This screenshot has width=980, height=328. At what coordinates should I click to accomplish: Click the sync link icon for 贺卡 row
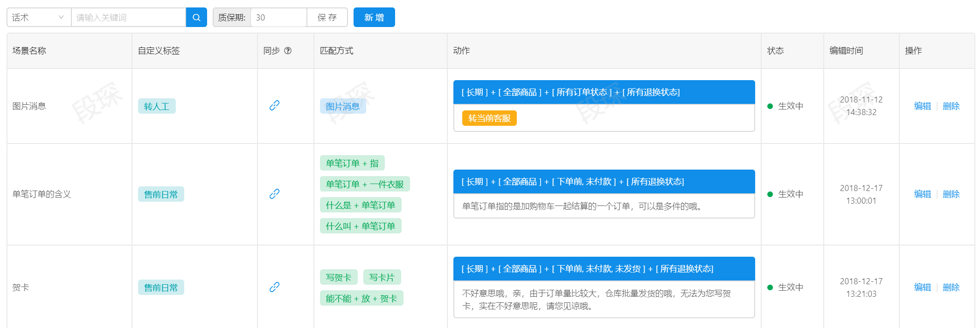pyautogui.click(x=274, y=287)
